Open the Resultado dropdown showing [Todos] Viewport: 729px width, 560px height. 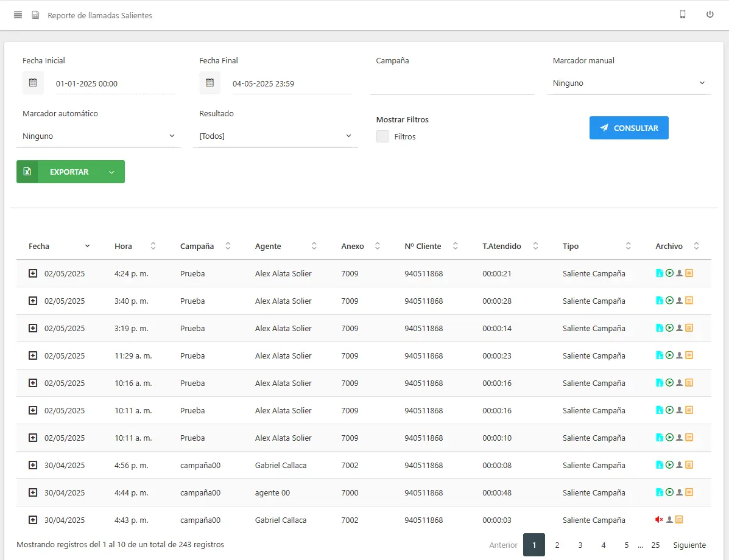[275, 136]
